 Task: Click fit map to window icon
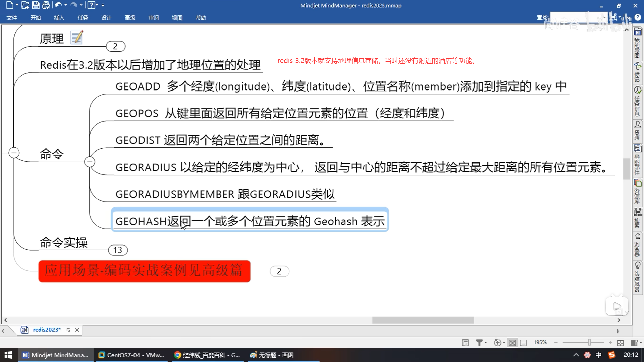(x=620, y=342)
